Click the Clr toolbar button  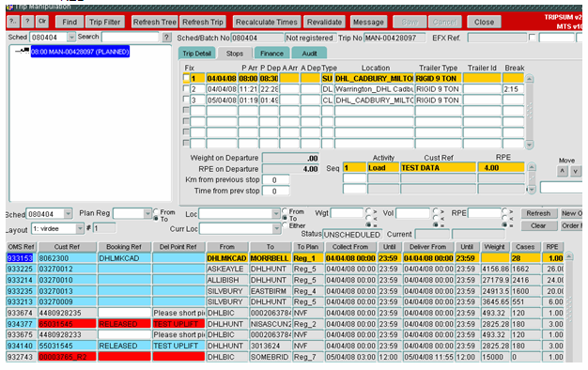tap(42, 22)
